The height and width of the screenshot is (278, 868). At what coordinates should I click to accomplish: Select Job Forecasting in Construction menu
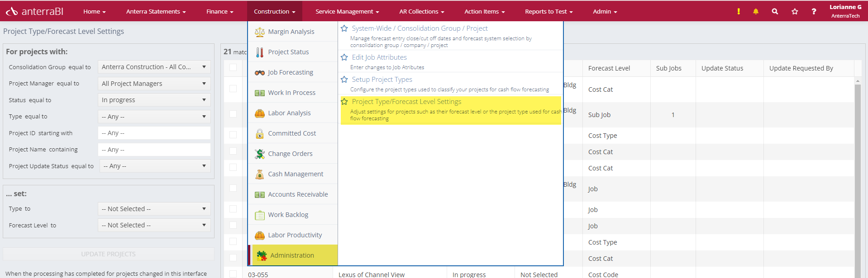293,72
